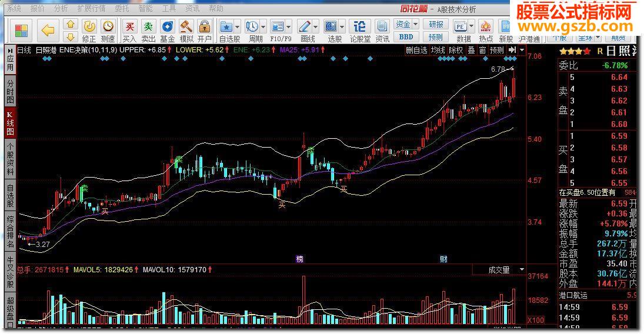Image resolution: width=644 pixels, height=334 pixels.
Task: Open the 论股堂 forum icon
Action: click(x=360, y=31)
